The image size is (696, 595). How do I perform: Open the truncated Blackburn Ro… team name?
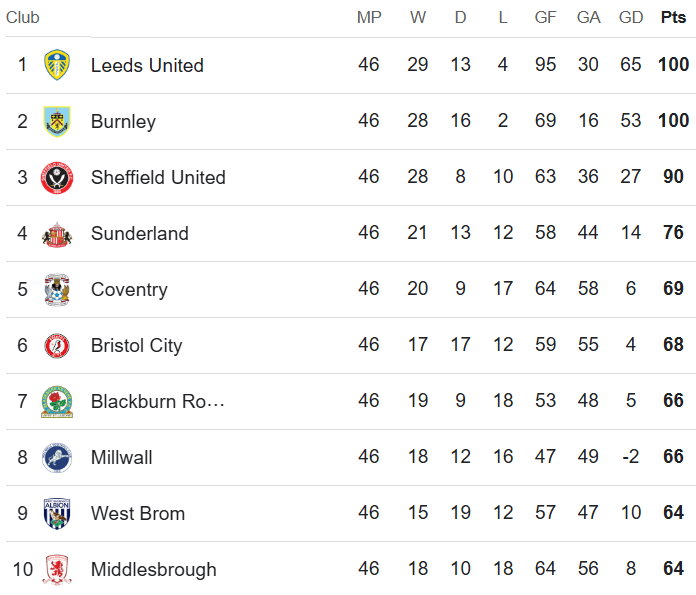(157, 401)
